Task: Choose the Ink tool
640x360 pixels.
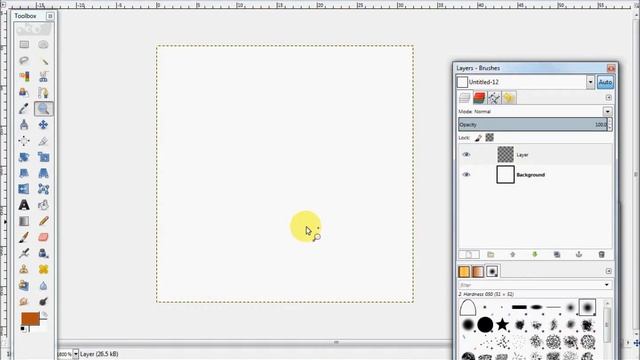Action: click(43, 253)
